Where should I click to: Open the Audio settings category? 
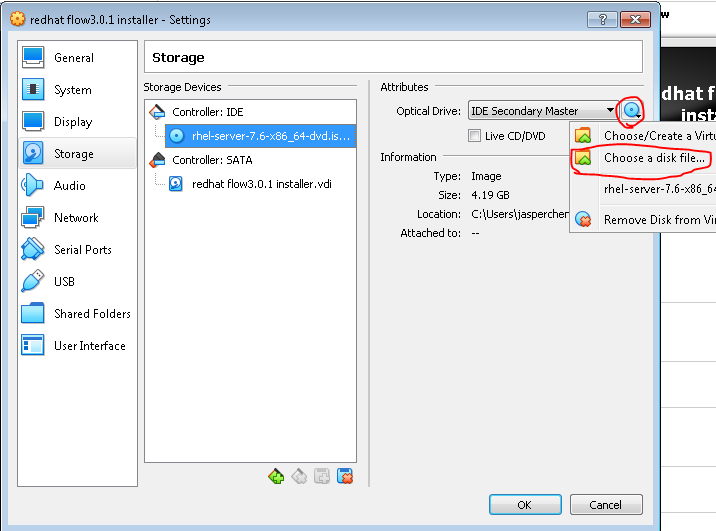77,185
